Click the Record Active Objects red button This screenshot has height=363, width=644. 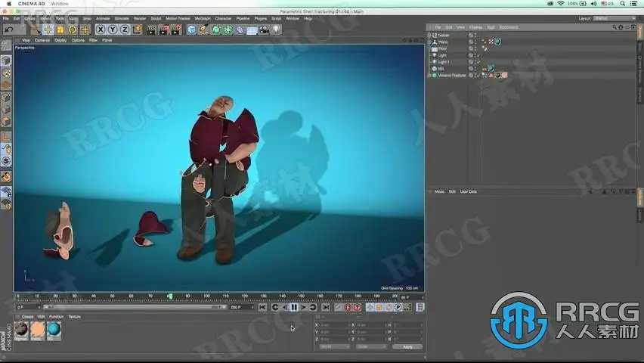pyautogui.click(x=339, y=307)
